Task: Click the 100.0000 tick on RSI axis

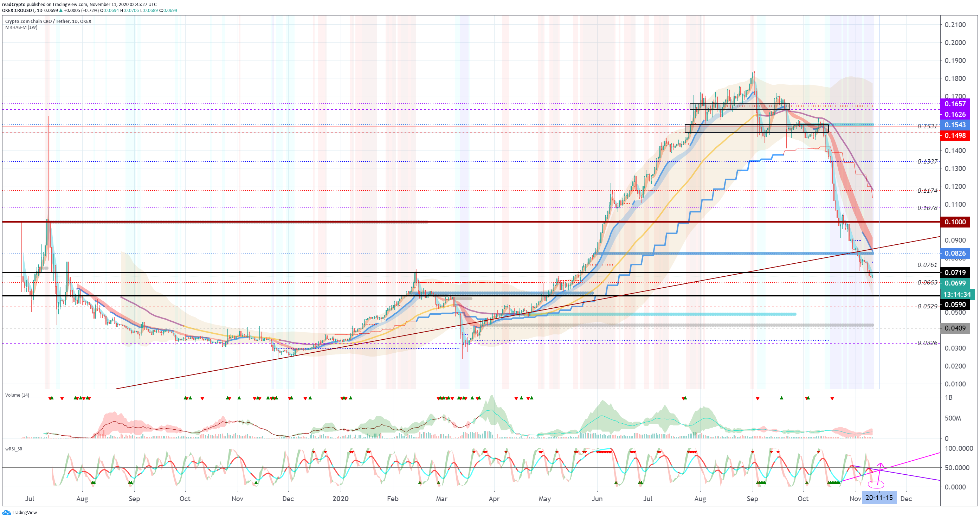Action: (x=959, y=449)
